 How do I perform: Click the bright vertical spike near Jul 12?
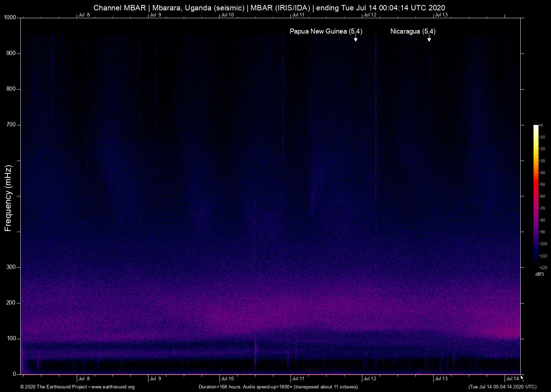[x=376, y=143]
